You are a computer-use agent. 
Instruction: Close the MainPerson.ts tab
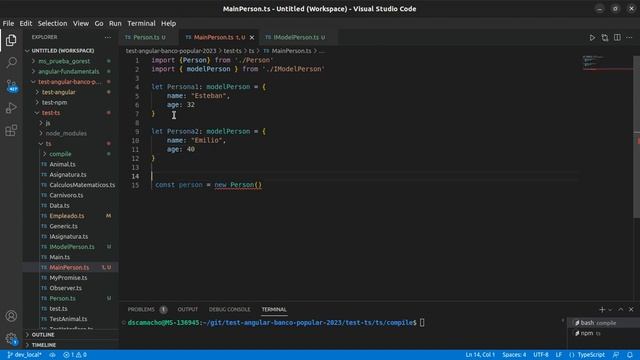click(x=252, y=38)
